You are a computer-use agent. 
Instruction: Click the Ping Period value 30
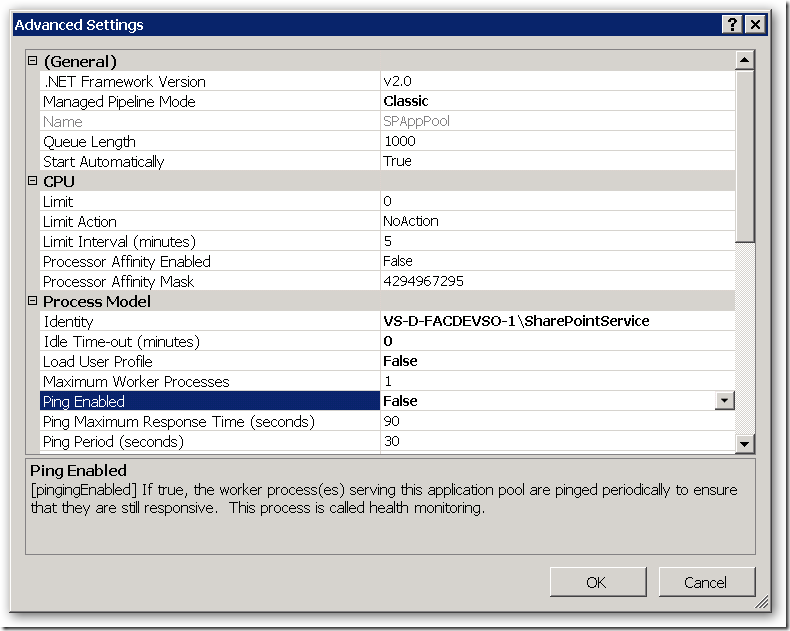[x=558, y=441]
